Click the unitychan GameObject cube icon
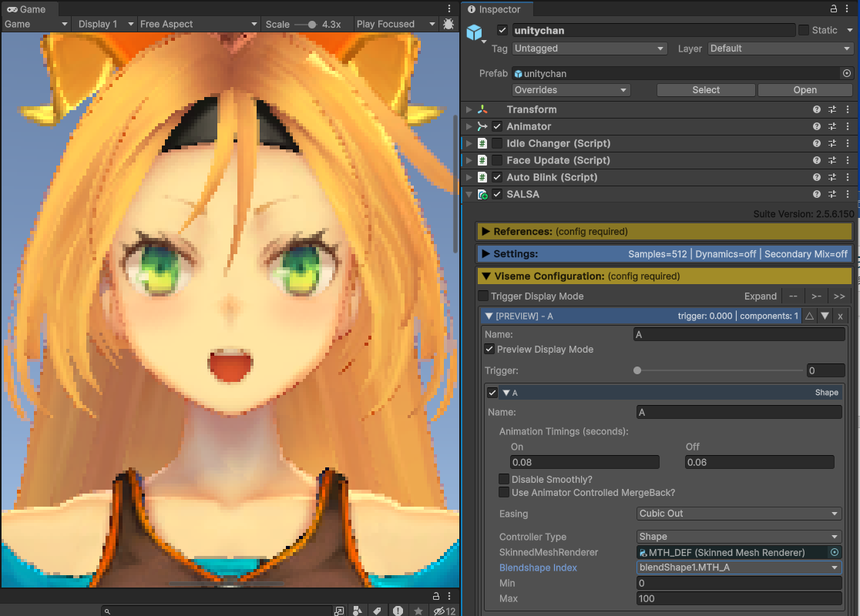860x616 pixels. click(x=475, y=32)
